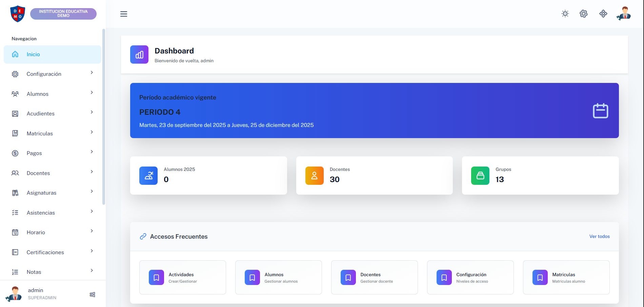644x307 pixels.
Task: Expand the Matriculas chevron in sidebar
Action: click(92, 132)
